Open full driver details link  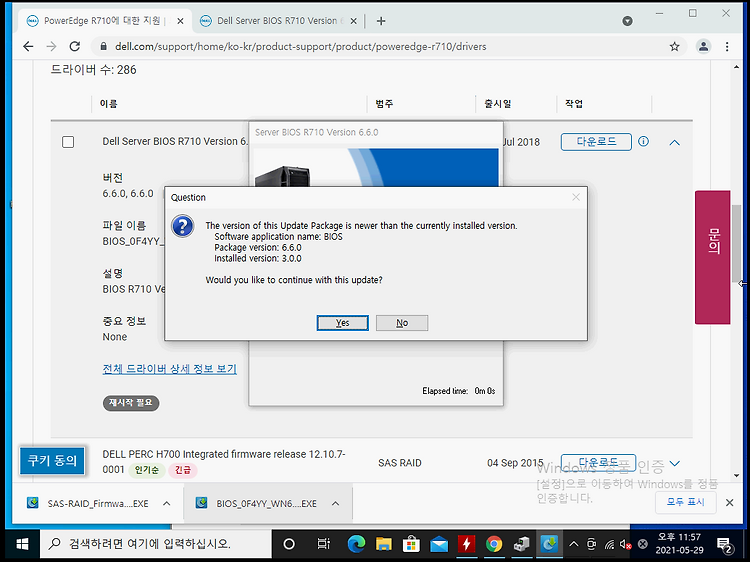coord(169,369)
